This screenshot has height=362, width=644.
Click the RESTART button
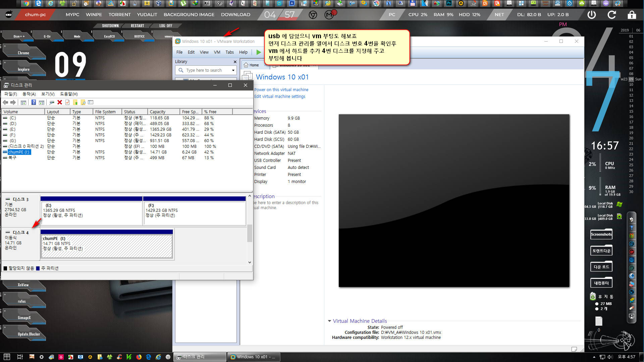tap(138, 26)
